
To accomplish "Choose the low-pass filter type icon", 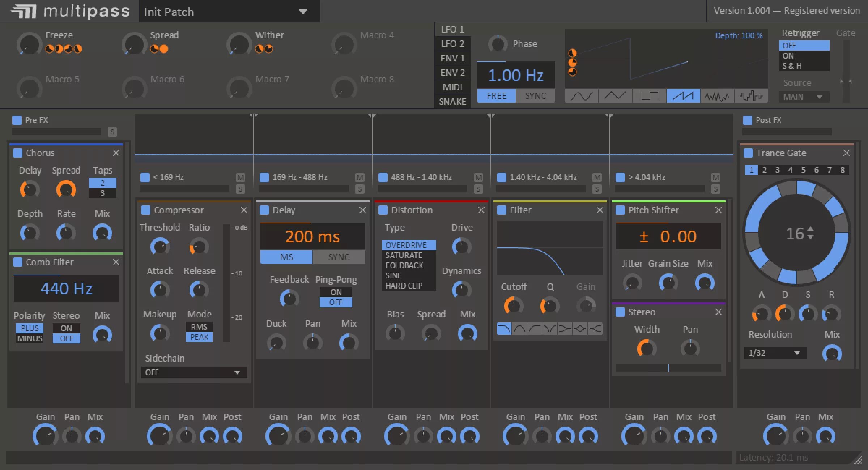I will [x=504, y=329].
